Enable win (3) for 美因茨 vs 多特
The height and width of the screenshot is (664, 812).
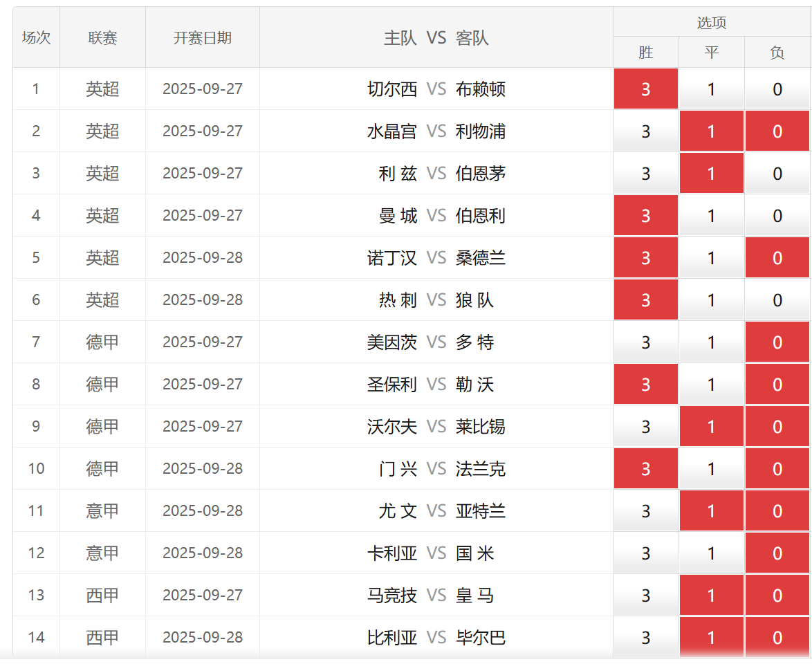coord(645,342)
